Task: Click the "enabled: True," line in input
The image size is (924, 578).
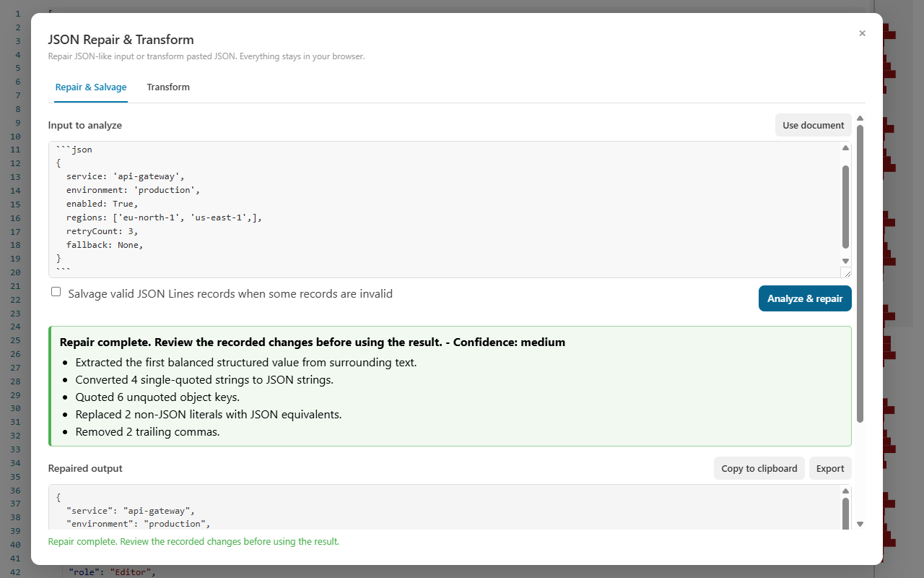Action: (x=102, y=204)
